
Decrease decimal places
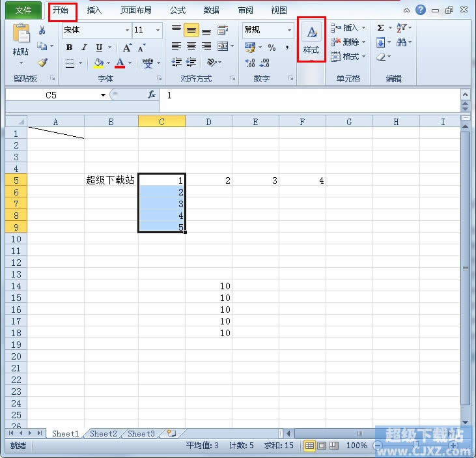tap(265, 63)
